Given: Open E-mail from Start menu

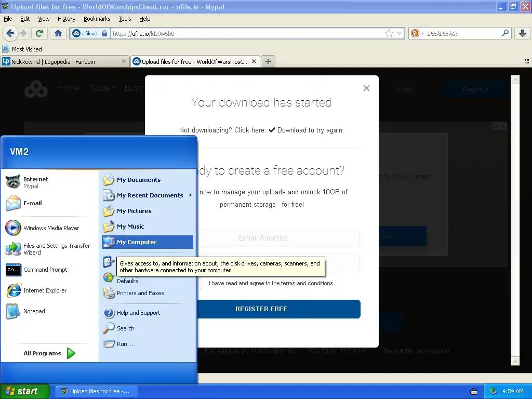Looking at the screenshot, I should pos(50,203).
